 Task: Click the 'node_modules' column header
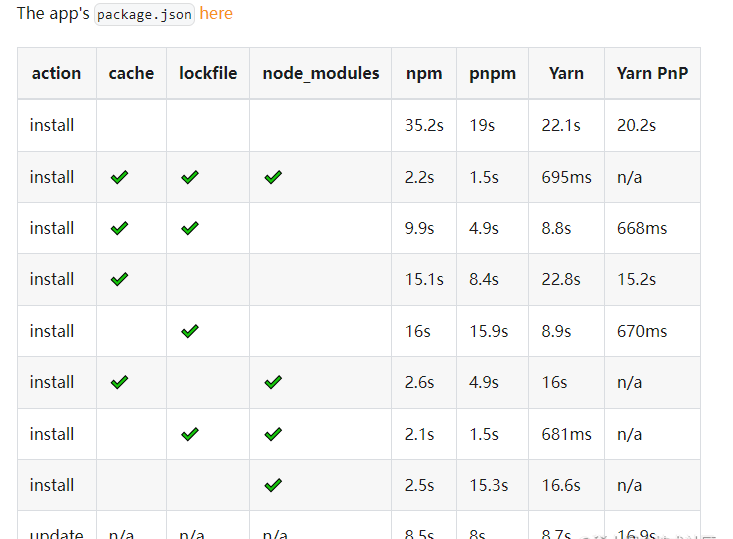coord(321,73)
